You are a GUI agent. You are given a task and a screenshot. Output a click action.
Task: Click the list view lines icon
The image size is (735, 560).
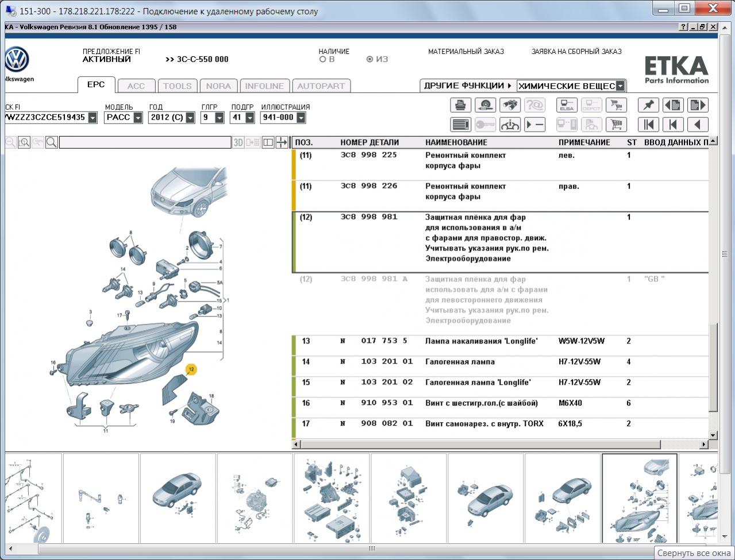coord(460,124)
